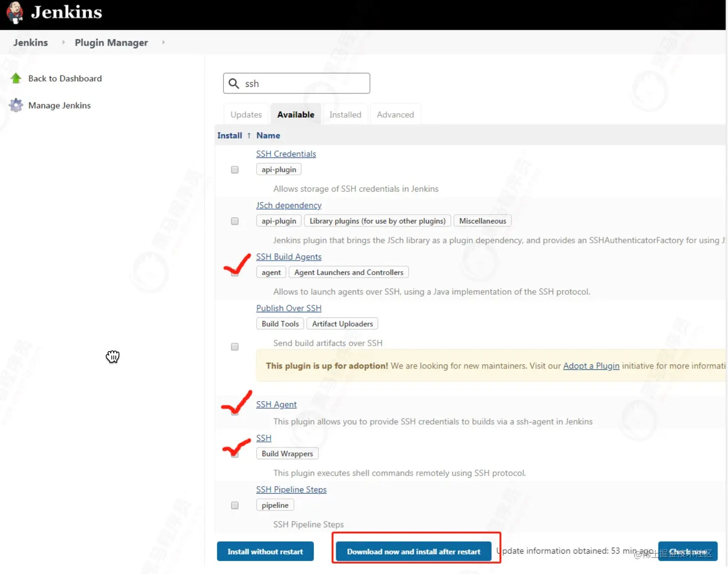Click the agent tag under SSH Build Agents
This screenshot has width=728, height=574.
tap(271, 273)
